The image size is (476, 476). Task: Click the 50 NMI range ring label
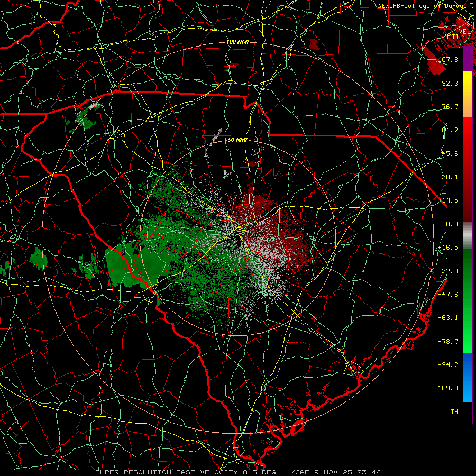coord(237,140)
